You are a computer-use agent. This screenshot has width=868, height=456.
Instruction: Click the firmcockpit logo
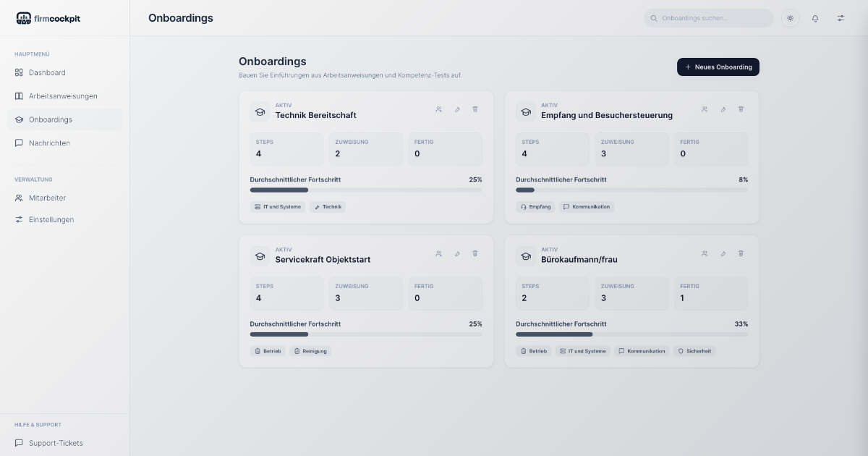click(48, 18)
